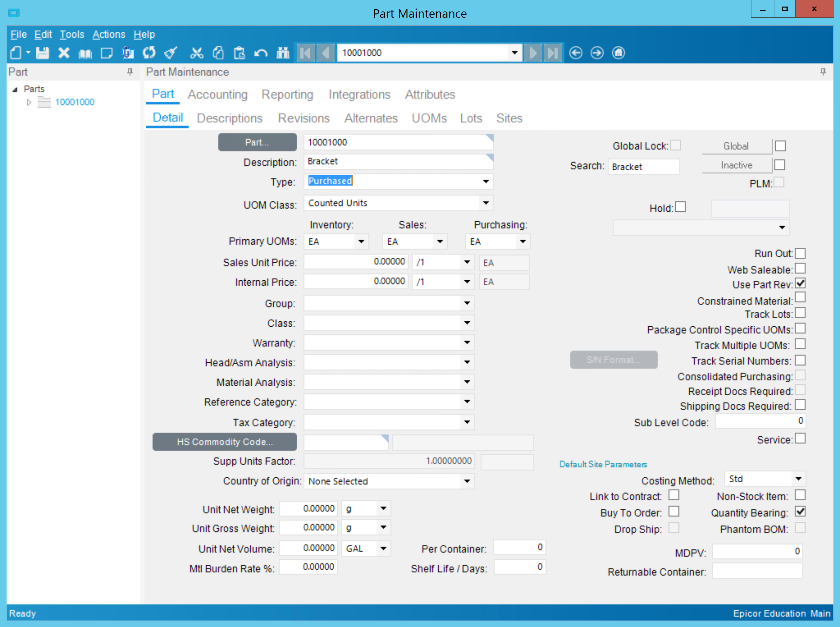Open the File menu
840x627 pixels.
tap(18, 34)
